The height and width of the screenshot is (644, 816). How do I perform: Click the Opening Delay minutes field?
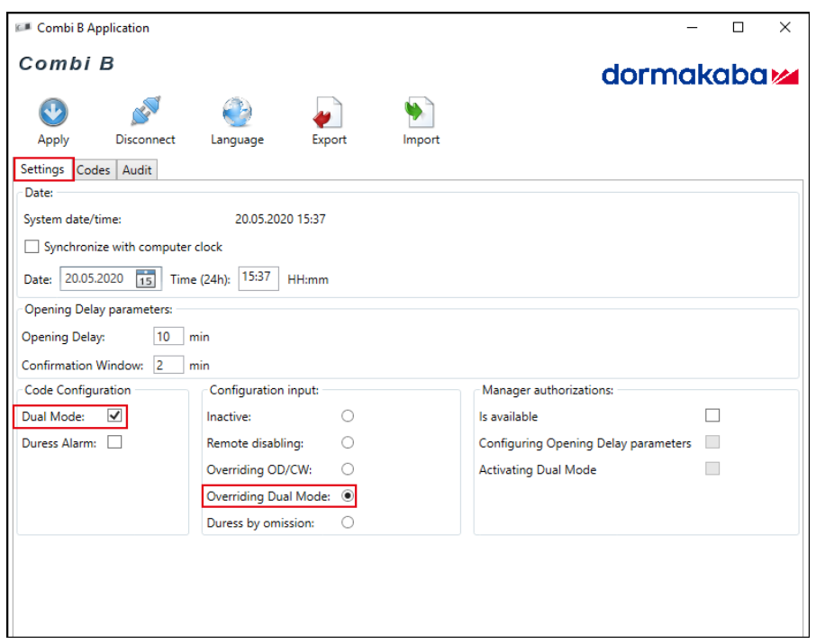(x=168, y=337)
